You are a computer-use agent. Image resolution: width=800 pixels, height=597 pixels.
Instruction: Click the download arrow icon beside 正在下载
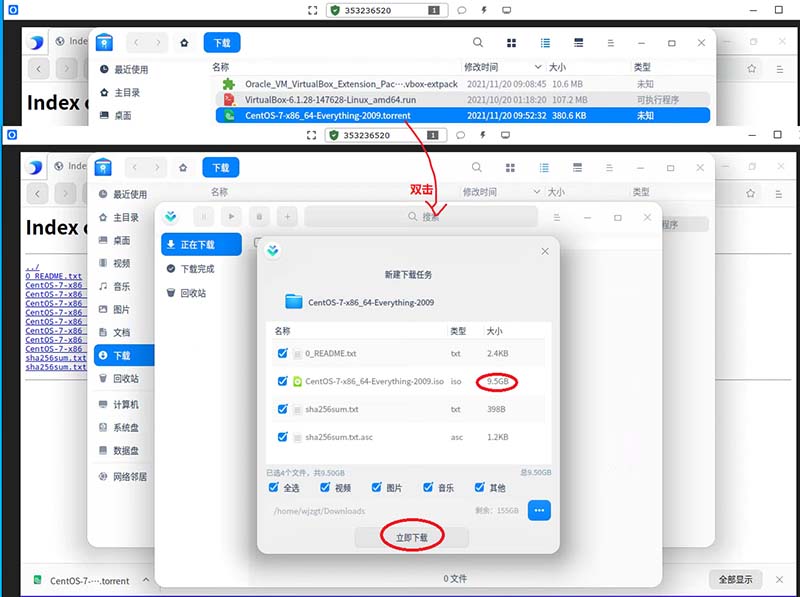[x=171, y=244]
